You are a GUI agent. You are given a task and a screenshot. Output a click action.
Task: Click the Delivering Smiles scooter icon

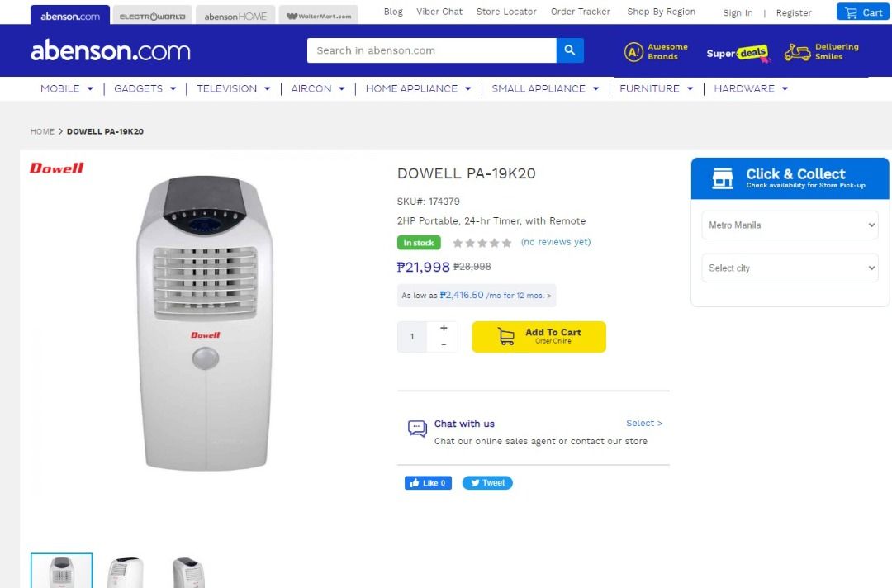click(795, 51)
